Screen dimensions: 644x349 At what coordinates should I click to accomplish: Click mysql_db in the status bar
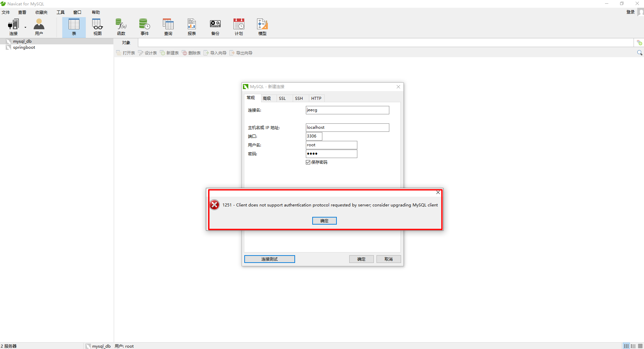click(101, 346)
